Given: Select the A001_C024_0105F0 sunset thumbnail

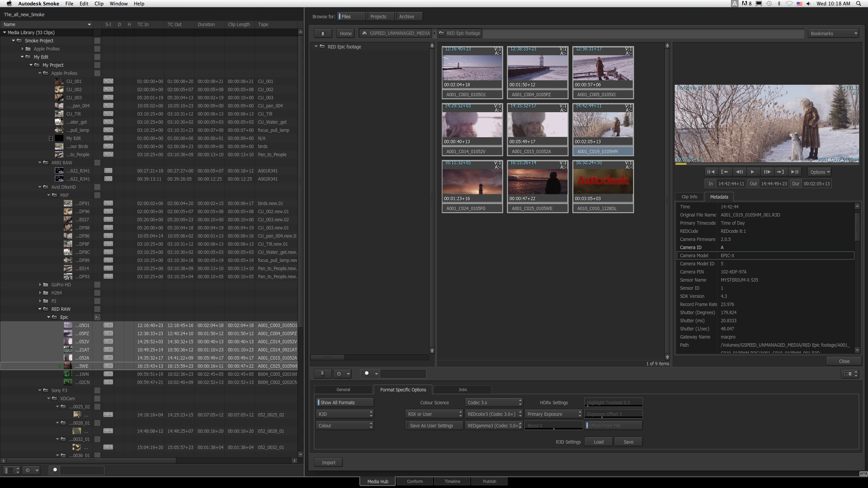Looking at the screenshot, I should click(x=472, y=182).
